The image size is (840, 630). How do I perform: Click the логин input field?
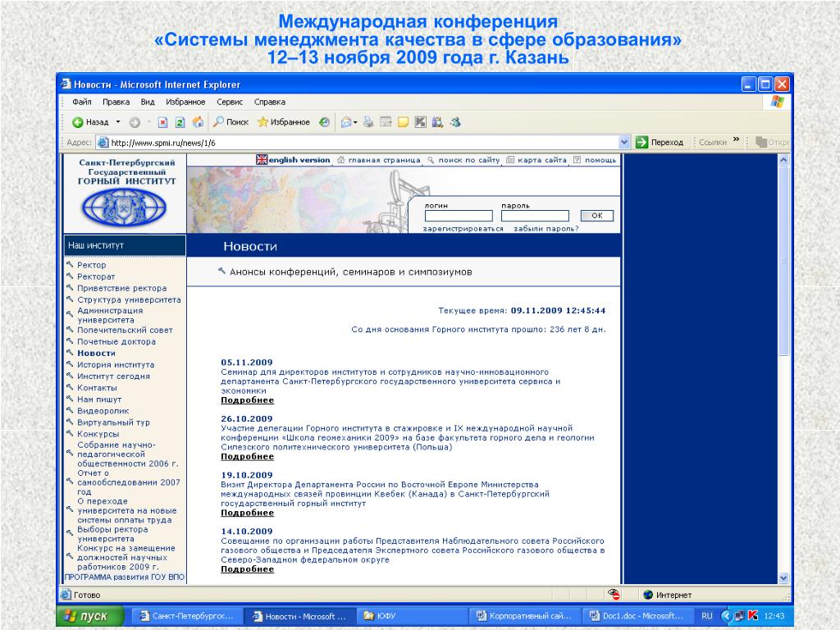point(459,216)
